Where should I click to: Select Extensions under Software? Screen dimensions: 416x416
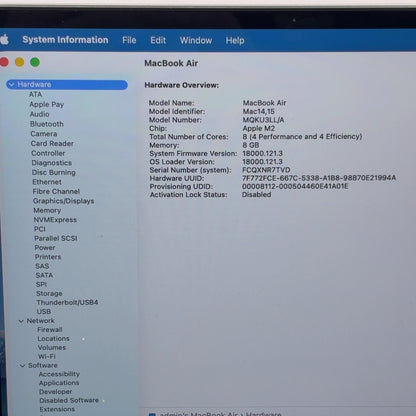point(57,409)
